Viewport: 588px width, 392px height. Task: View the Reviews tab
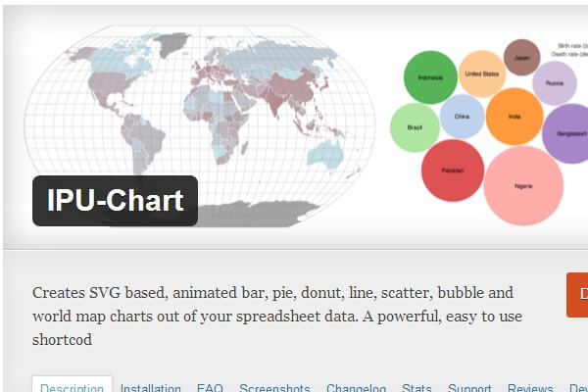point(530,387)
